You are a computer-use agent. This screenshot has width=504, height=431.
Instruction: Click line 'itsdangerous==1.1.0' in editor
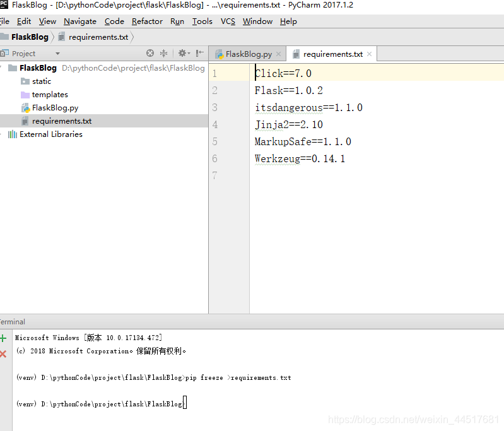point(308,107)
